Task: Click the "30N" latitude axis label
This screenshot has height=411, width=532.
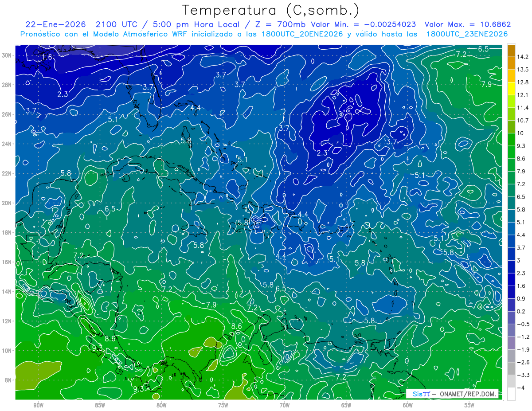Action: pos(8,55)
